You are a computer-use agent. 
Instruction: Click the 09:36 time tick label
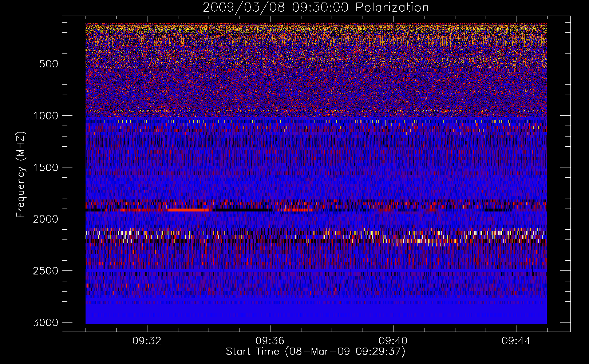[270, 341]
